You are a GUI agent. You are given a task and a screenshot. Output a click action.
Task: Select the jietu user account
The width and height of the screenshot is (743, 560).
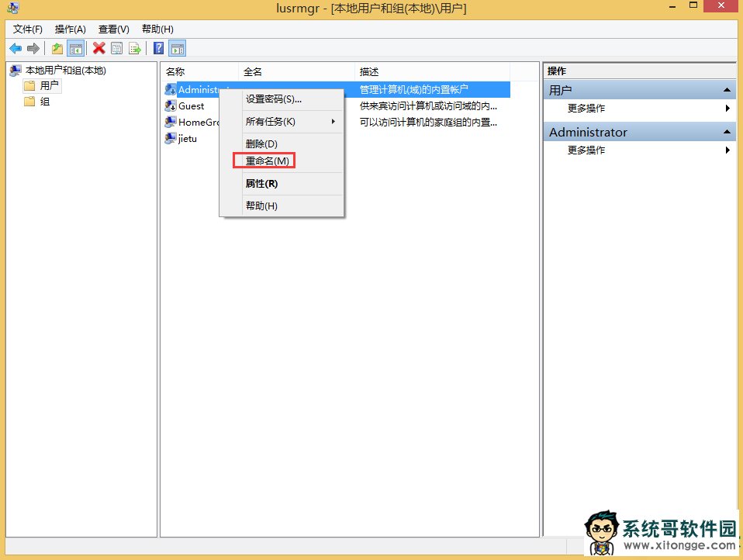(187, 138)
